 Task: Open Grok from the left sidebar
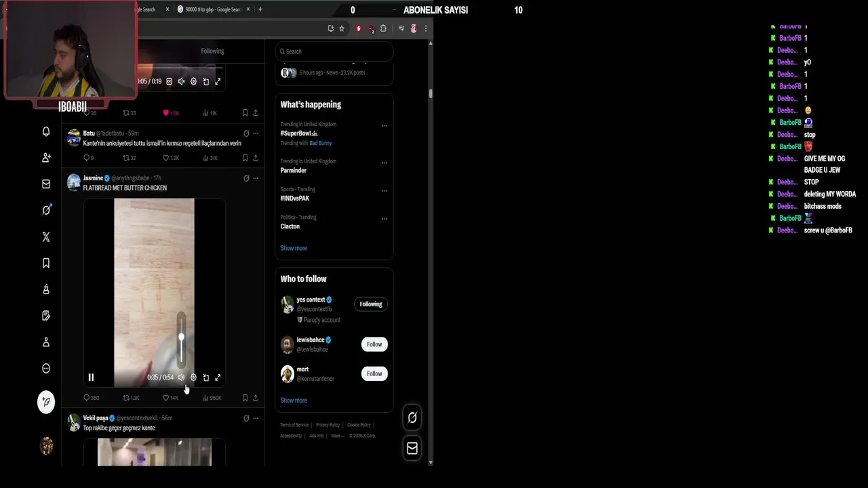46,210
